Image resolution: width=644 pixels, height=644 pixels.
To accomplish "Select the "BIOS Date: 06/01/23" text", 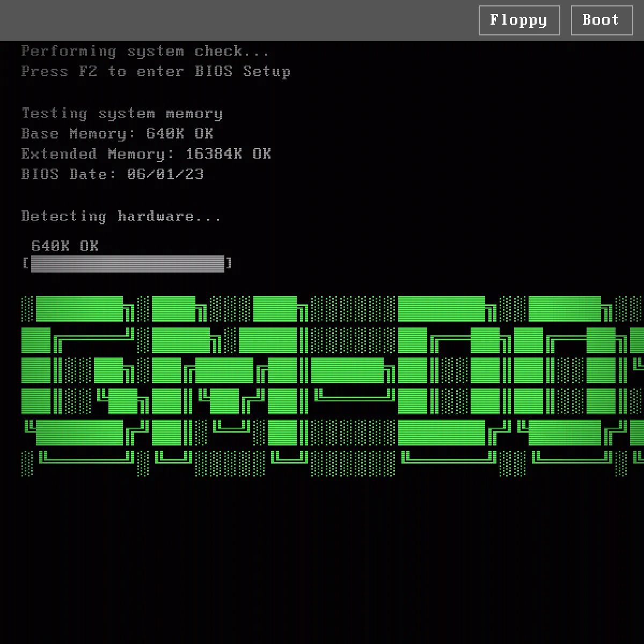I will (112, 174).
